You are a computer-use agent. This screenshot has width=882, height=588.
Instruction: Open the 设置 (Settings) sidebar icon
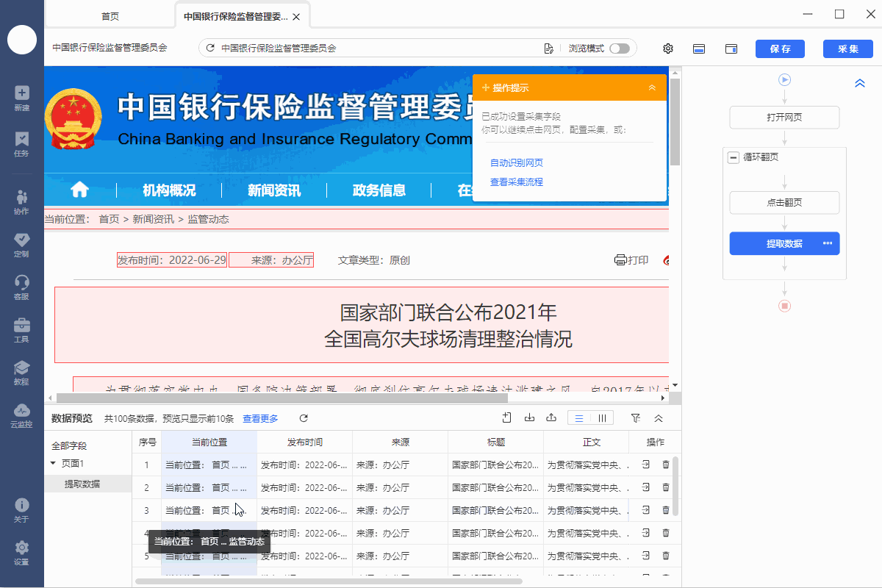pos(22,552)
